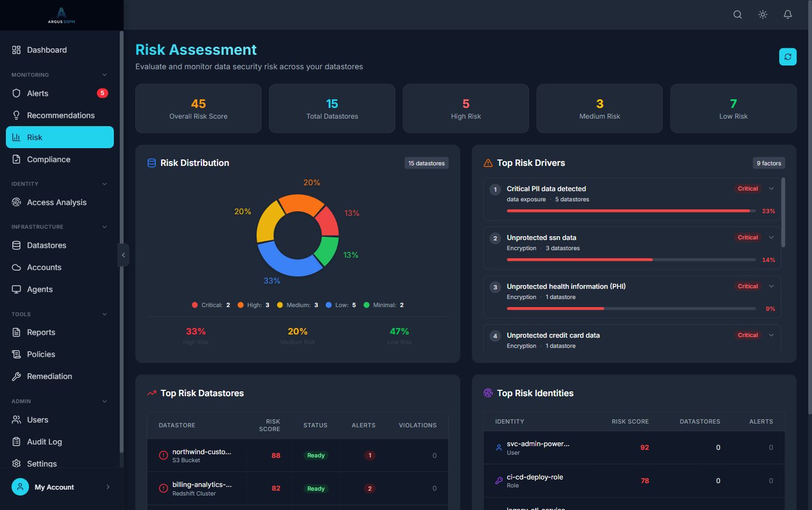Click the Top Risk Drivers panel scrollbar

(783, 213)
